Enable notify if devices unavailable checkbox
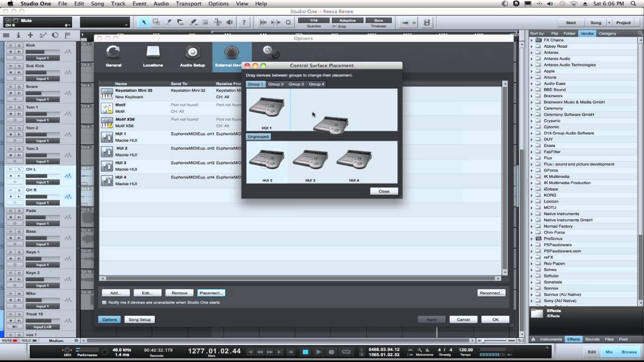Image resolution: width=644 pixels, height=362 pixels. (105, 302)
